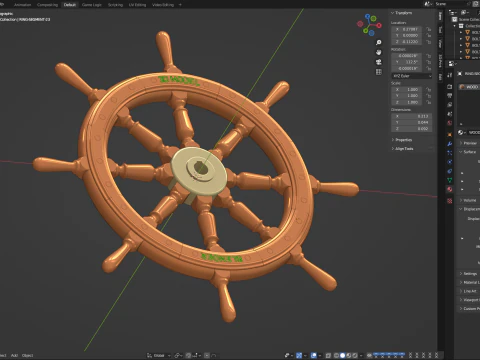This screenshot has height=360, width=480.
Task: Open the World properties tab icon
Action: point(450,123)
